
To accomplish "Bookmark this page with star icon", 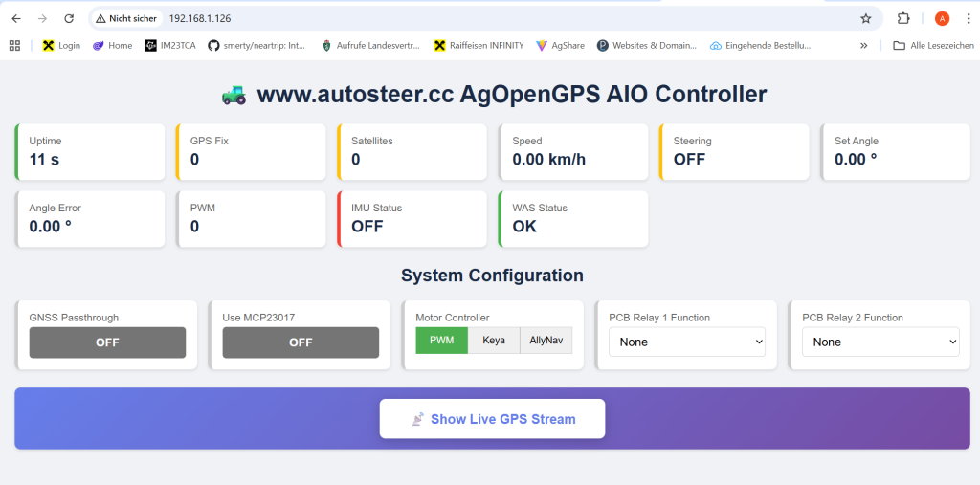I will click(865, 18).
